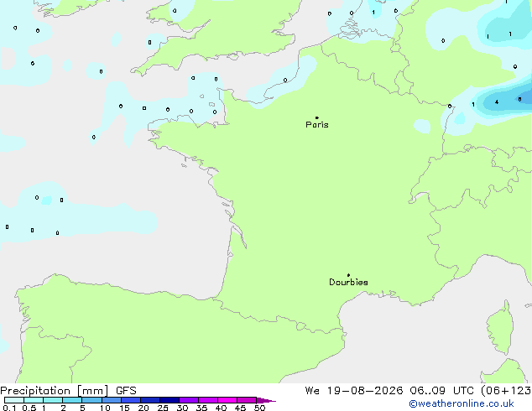Click the 'Precipitation [mm]' title text

[55, 391]
